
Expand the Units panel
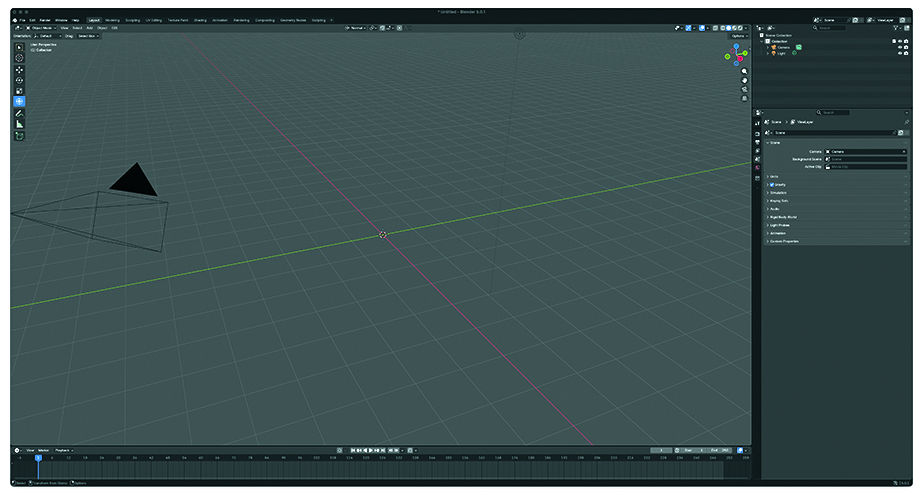pyautogui.click(x=836, y=177)
